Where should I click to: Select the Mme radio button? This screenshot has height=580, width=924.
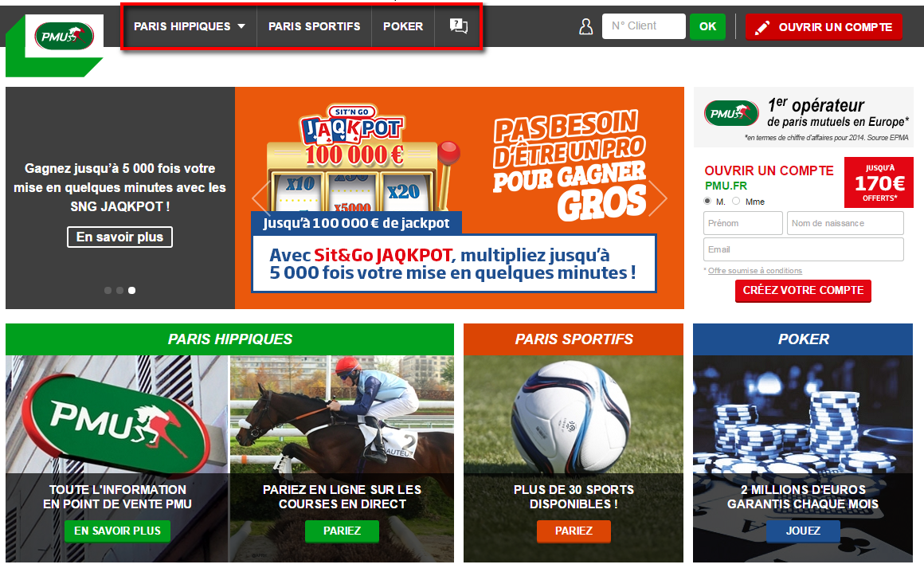(x=736, y=201)
